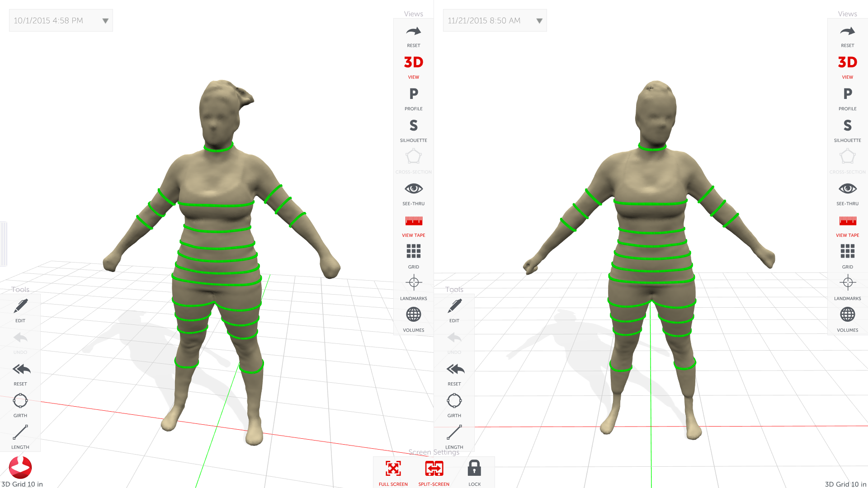Click the Edit pencil in left Tools panel
This screenshot has height=488, width=868.
[x=20, y=307]
